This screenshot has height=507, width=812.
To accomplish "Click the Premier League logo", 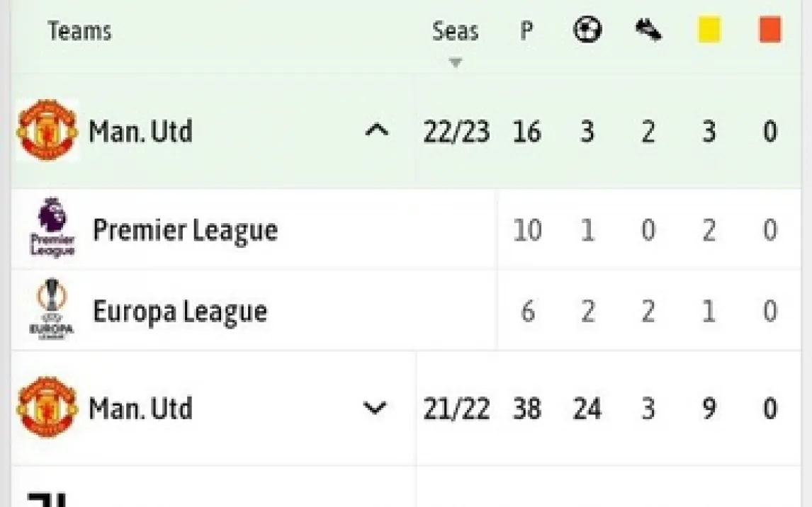I will (52, 228).
